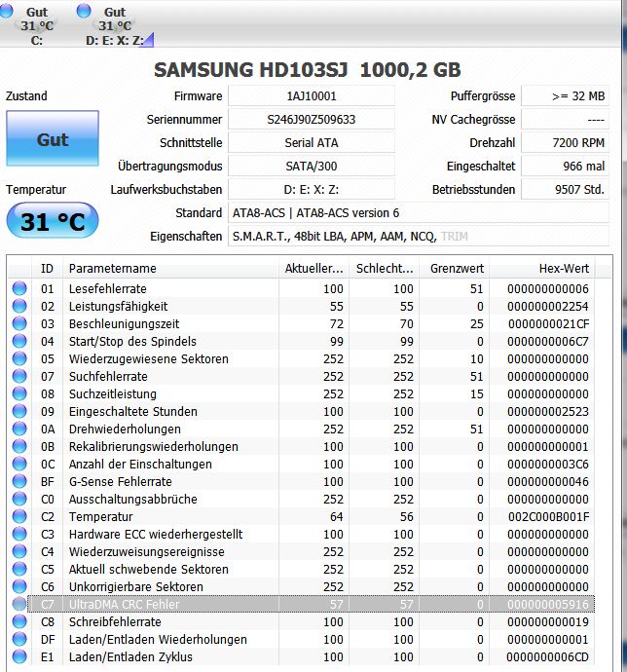
Task: Click the status icon for Suchfehlerrate
Action: [x=19, y=376]
